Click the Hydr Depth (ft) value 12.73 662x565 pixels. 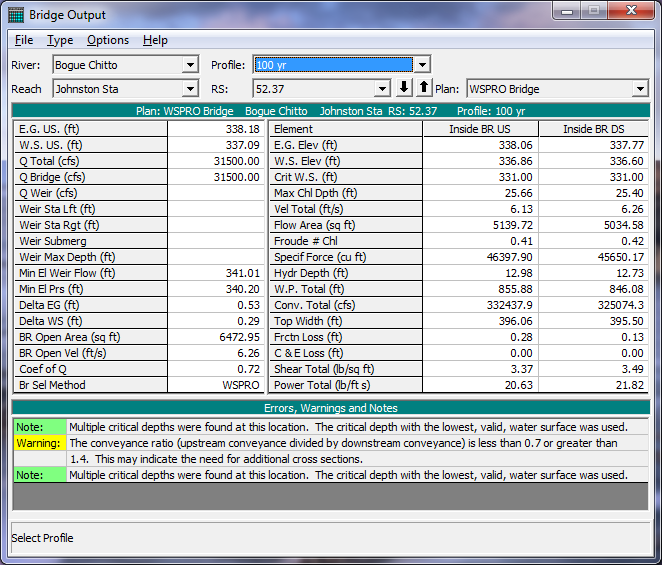click(594, 273)
